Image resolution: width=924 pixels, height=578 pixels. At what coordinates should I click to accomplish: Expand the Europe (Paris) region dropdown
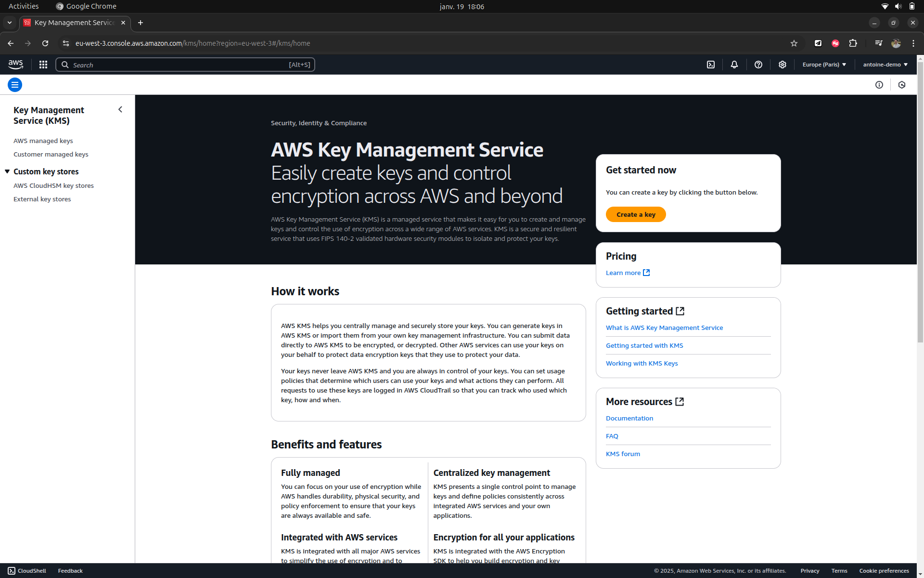824,65
